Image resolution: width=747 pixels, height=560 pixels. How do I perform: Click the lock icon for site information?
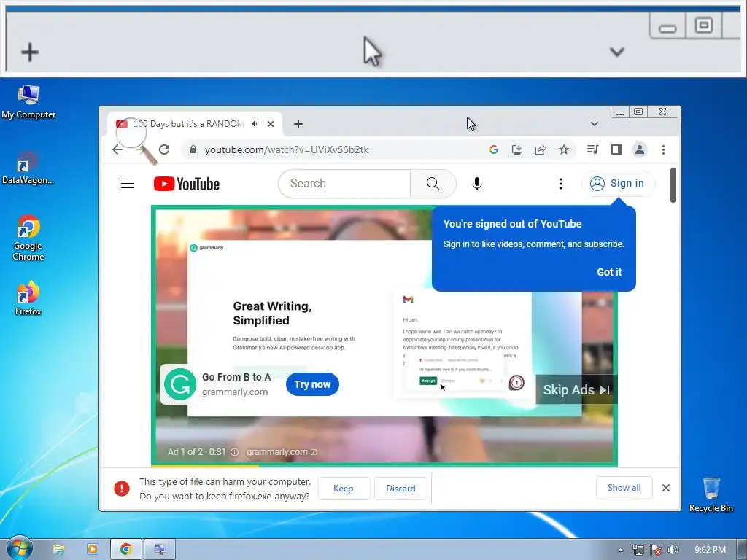[x=193, y=149]
